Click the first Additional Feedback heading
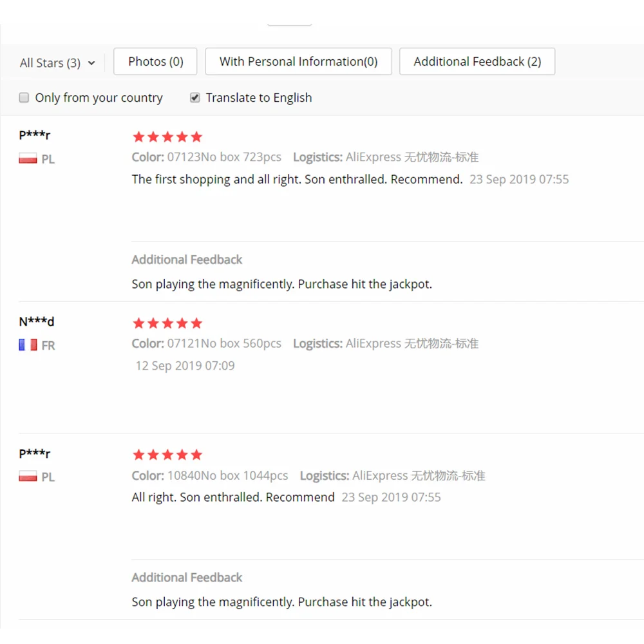The image size is (644, 644). [187, 260]
